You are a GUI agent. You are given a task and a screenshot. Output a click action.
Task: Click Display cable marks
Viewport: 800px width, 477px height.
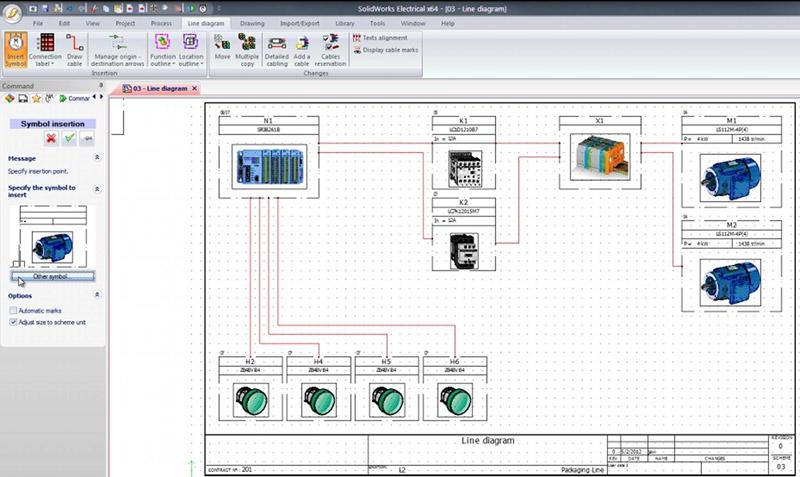pos(386,50)
